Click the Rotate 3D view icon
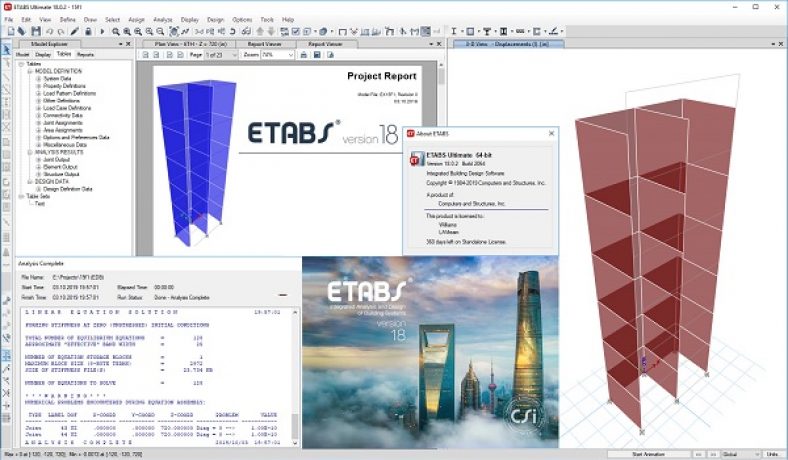Image resolution: width=788 pixels, height=460 pixels. click(x=233, y=32)
